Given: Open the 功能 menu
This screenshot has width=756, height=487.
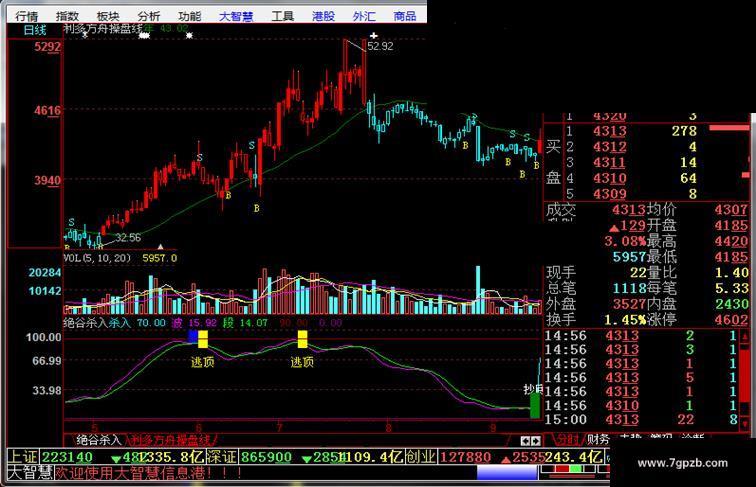Looking at the screenshot, I should (x=189, y=16).
